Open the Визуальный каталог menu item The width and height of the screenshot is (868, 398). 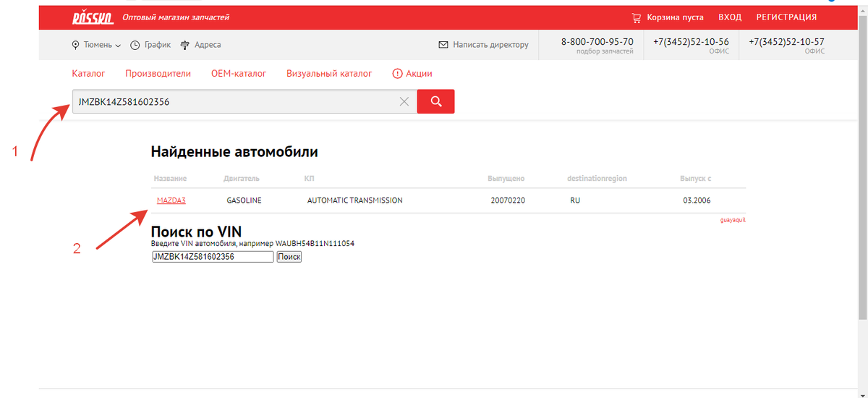coord(329,73)
